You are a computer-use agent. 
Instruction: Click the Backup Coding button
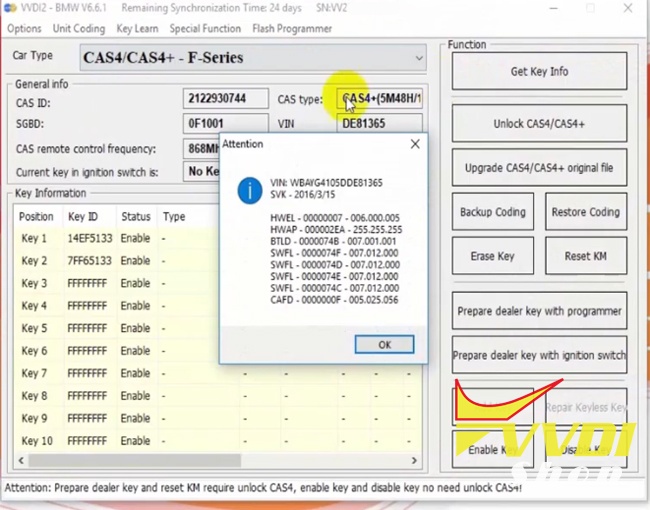(x=493, y=212)
